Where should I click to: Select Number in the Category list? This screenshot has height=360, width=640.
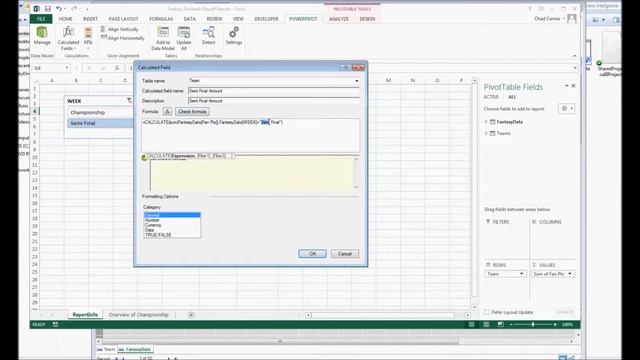[x=172, y=220]
